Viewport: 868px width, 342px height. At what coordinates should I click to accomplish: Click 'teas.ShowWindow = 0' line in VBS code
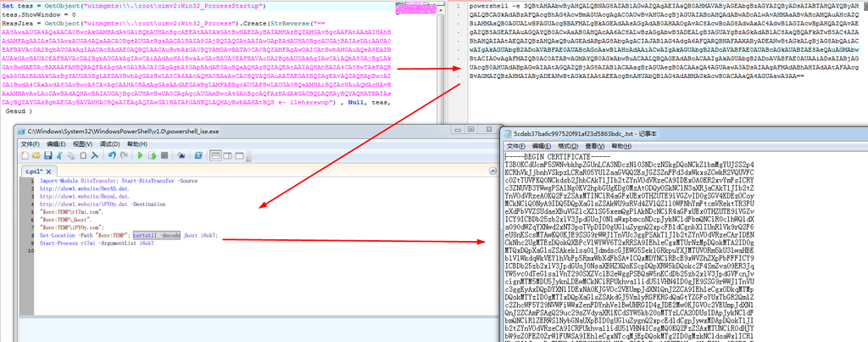coord(39,15)
